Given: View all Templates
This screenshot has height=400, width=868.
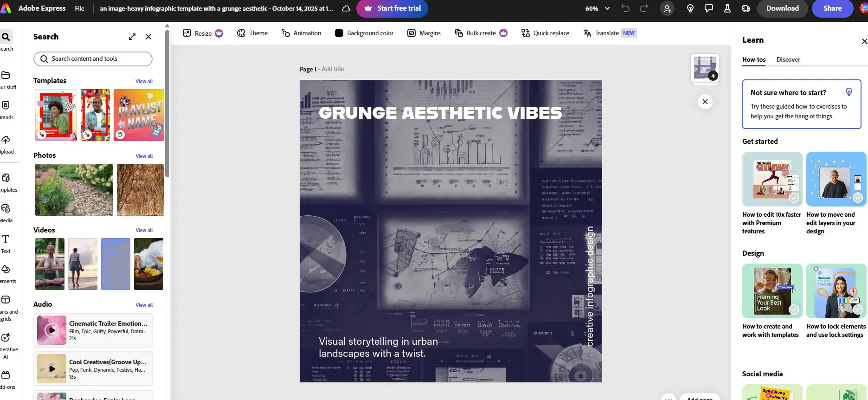Looking at the screenshot, I should [144, 81].
